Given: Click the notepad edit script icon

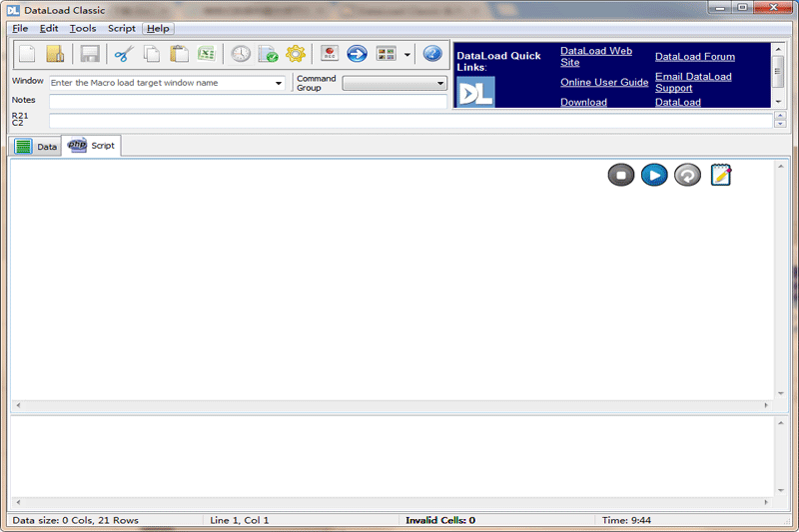Looking at the screenshot, I should click(x=721, y=175).
